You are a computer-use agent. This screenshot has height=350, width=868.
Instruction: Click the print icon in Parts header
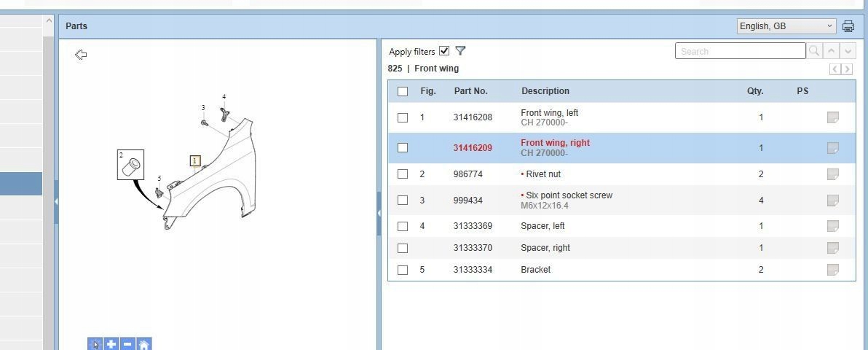pos(848,26)
